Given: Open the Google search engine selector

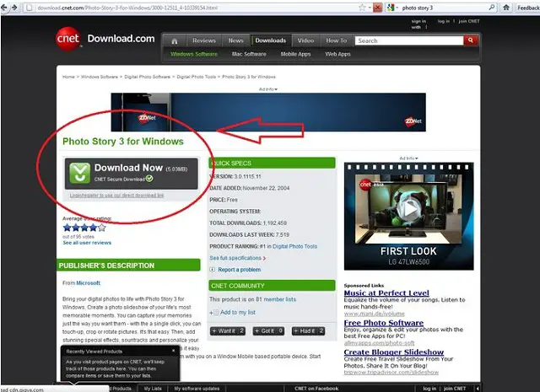Looking at the screenshot, I should click(x=392, y=8).
